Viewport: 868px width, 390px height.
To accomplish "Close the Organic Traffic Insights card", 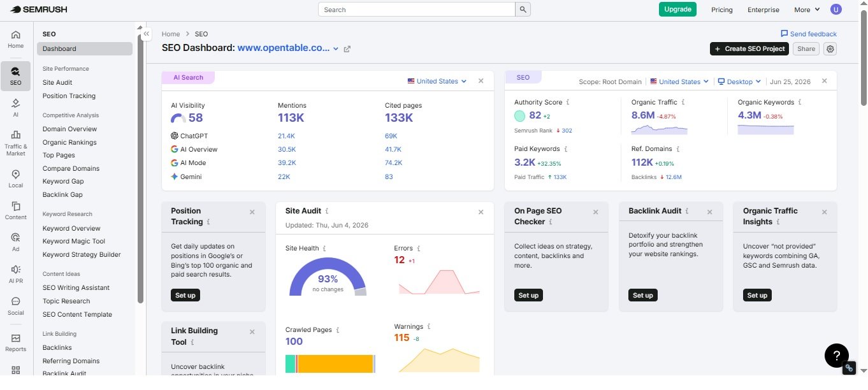I will point(825,212).
